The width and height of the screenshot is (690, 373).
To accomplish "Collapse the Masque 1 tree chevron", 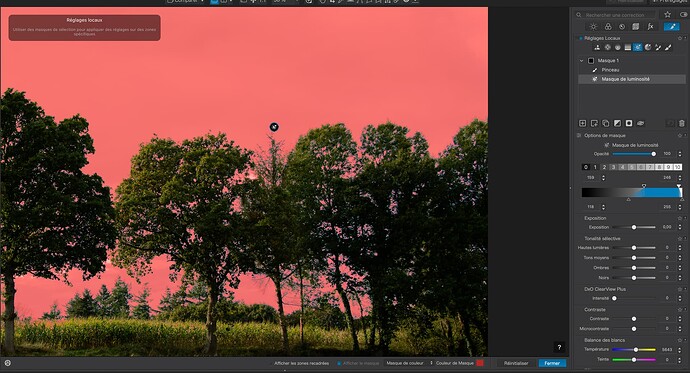I will [x=582, y=61].
